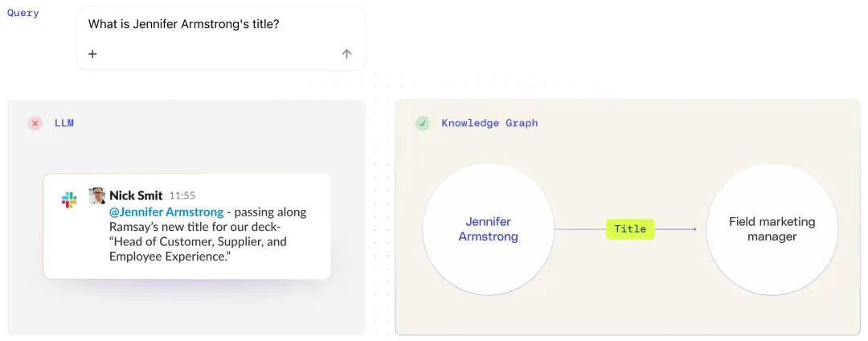868x341 pixels.
Task: Open the @Jennifer Armstrong mention link
Action: pyautogui.click(x=166, y=212)
